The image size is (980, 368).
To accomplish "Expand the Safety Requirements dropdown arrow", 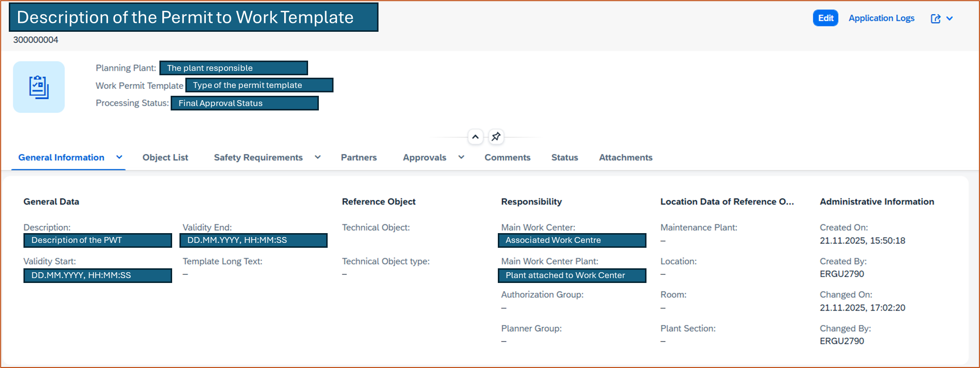I will pyautogui.click(x=318, y=157).
